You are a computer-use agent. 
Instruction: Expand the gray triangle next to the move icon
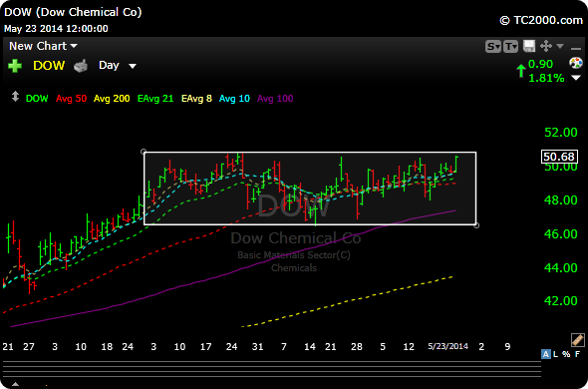[560, 47]
